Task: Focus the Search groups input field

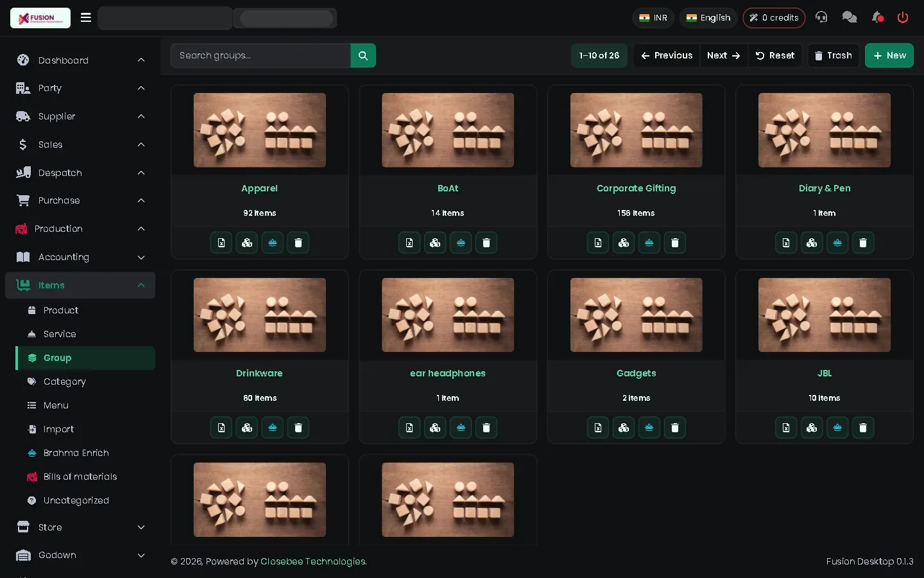Action: (x=261, y=56)
